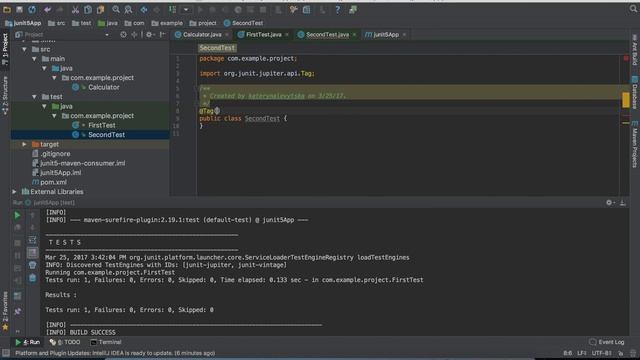Click the example breadcrumb in the navigation bar
640x360 pixels.
point(167,23)
